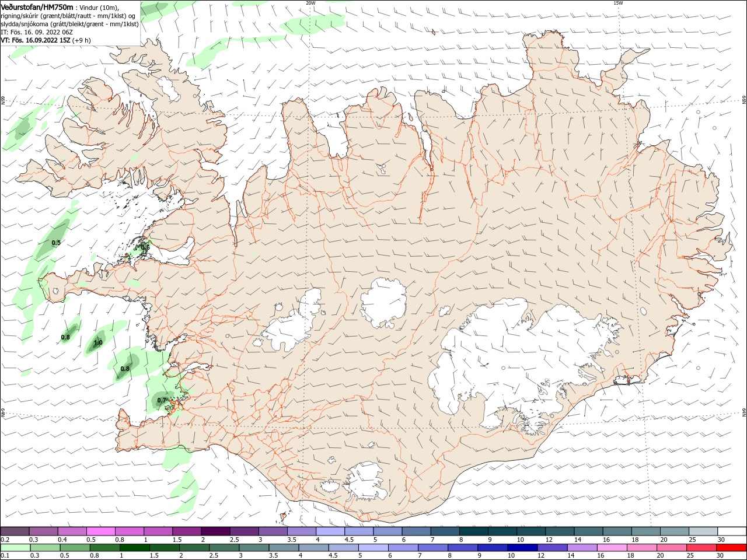Click the rigning/skúrir legend description line
Image resolution: width=747 pixels, height=560 pixels.
click(x=68, y=16)
